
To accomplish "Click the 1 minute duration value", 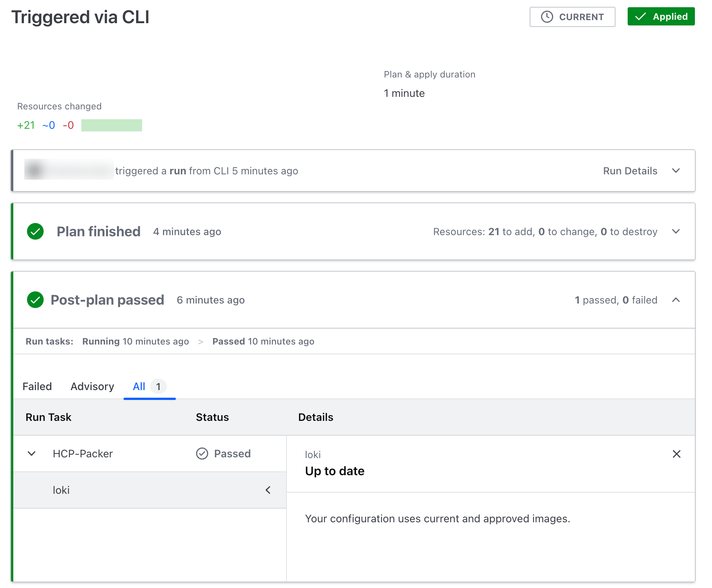I will click(404, 93).
